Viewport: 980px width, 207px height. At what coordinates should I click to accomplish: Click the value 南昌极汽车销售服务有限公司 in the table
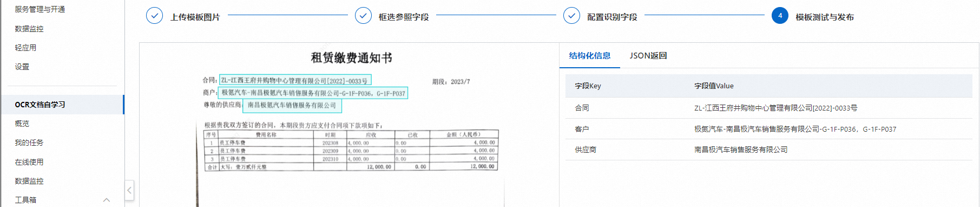[x=741, y=150]
